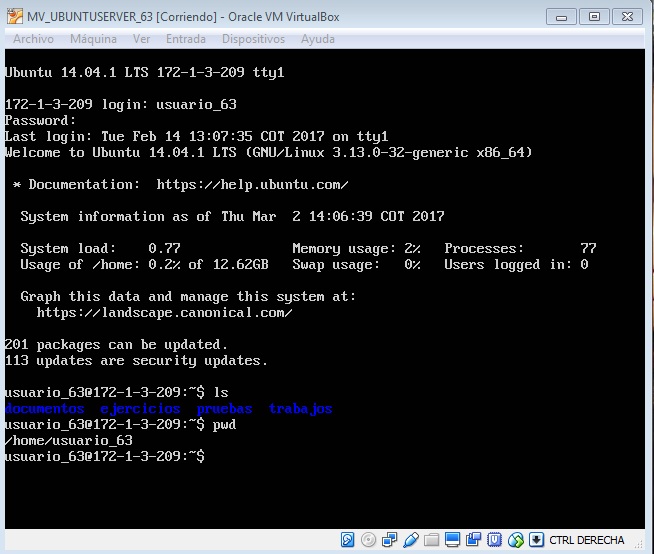Click the prompt line with 'pwd' command
The image size is (654, 554).
point(121,425)
